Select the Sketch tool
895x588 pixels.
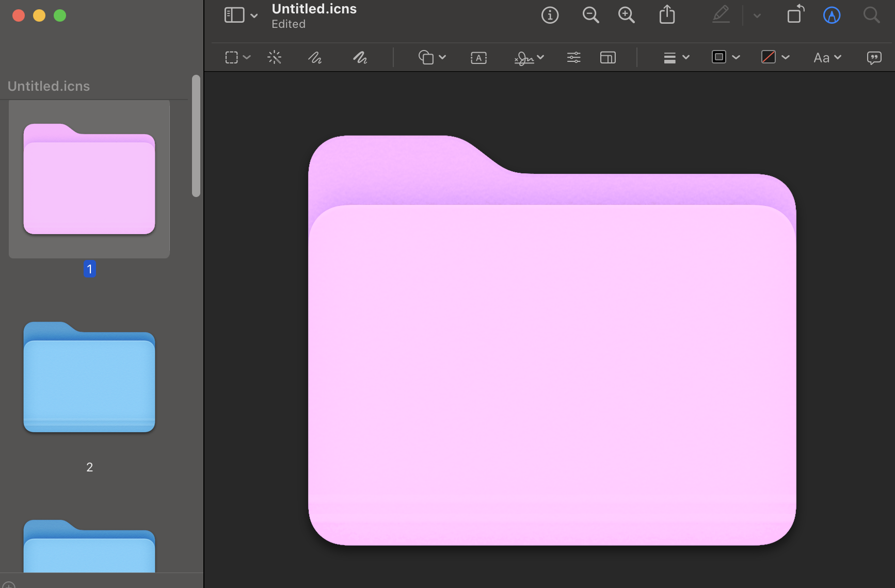[315, 57]
